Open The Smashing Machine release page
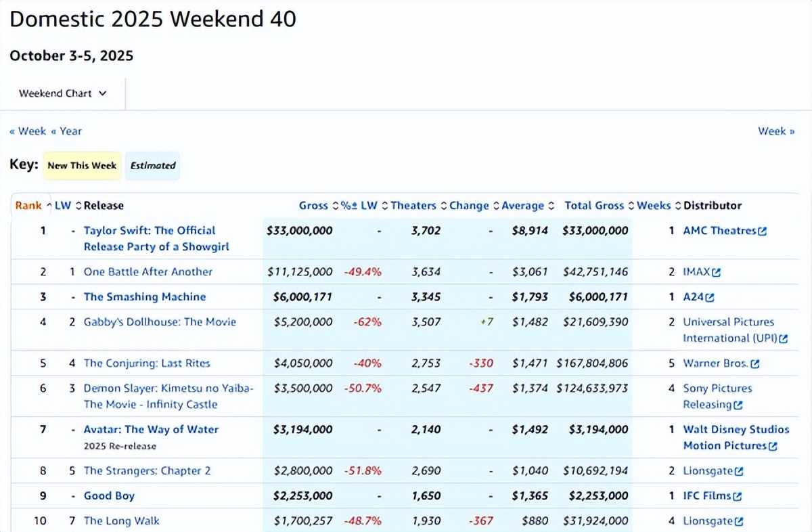Screen dimensions: 812x532 [145, 297]
